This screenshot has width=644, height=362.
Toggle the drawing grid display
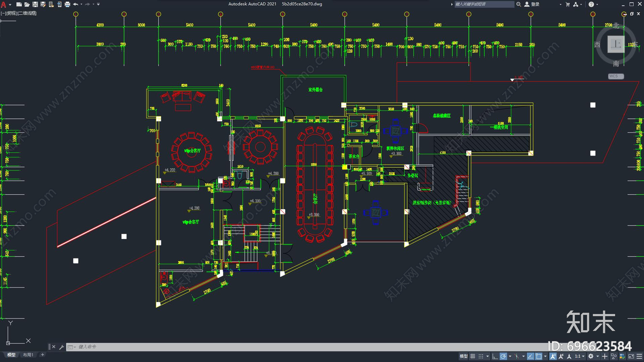473,356
